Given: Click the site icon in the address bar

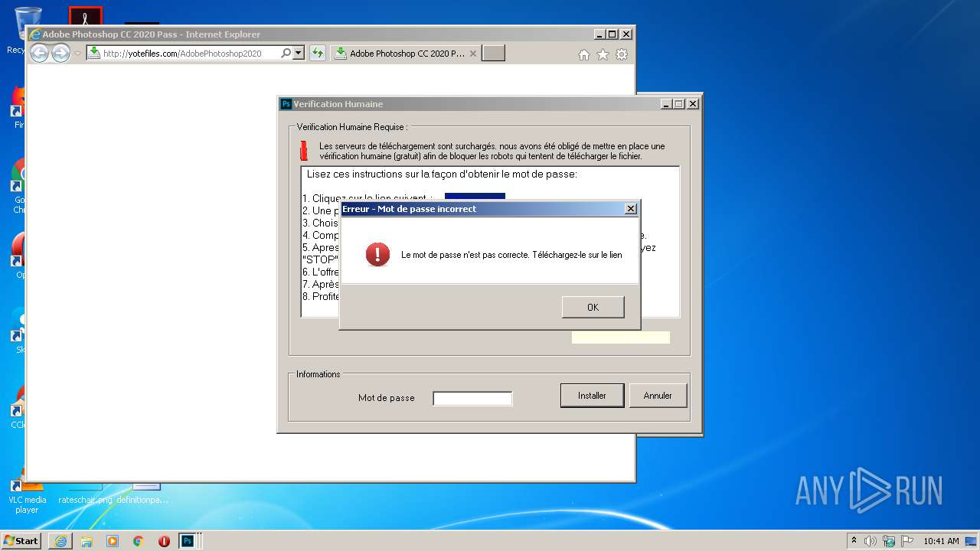Looking at the screenshot, I should (x=93, y=53).
